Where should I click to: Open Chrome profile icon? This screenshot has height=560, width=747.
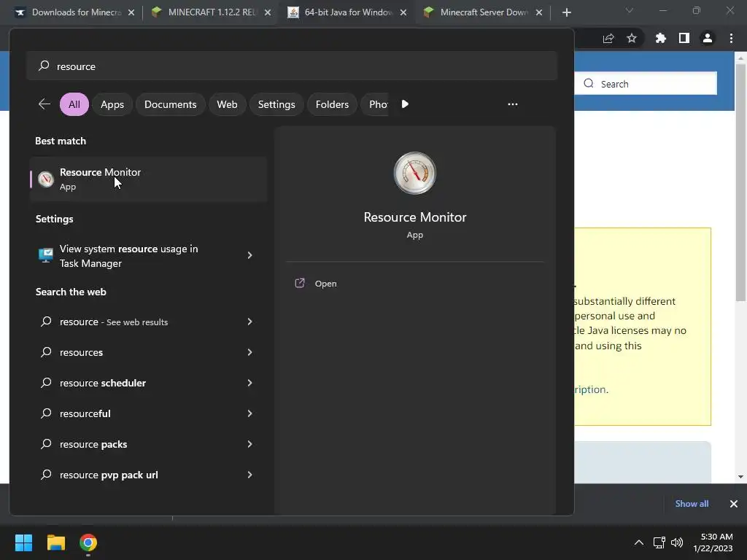pos(708,38)
